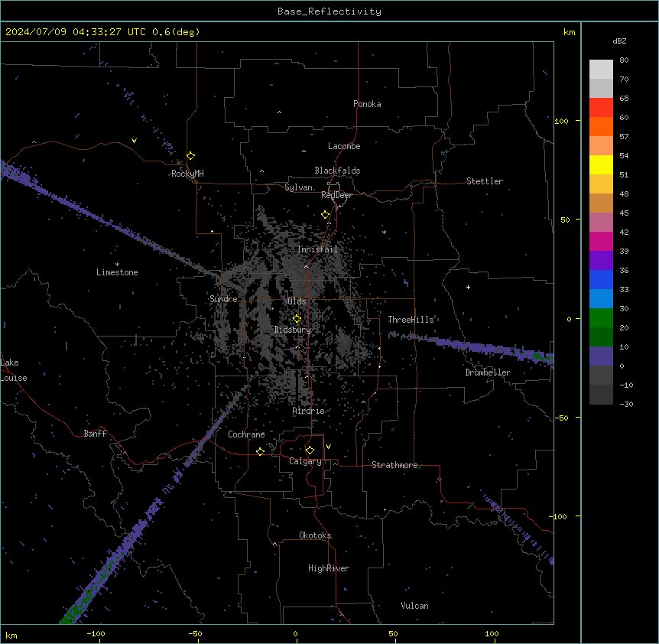Click the Louise label at map edge
Screen dimensions: 659x644
(14, 378)
